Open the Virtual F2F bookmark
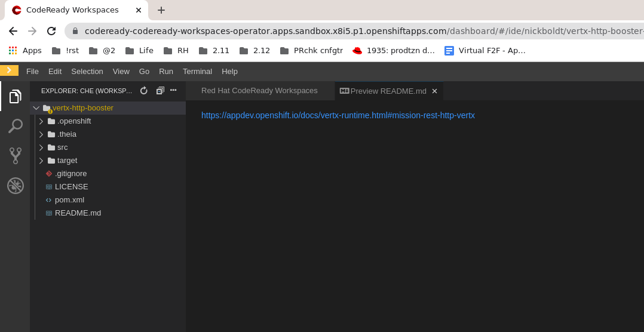Image resolution: width=644 pixels, height=332 pixels. coord(485,51)
